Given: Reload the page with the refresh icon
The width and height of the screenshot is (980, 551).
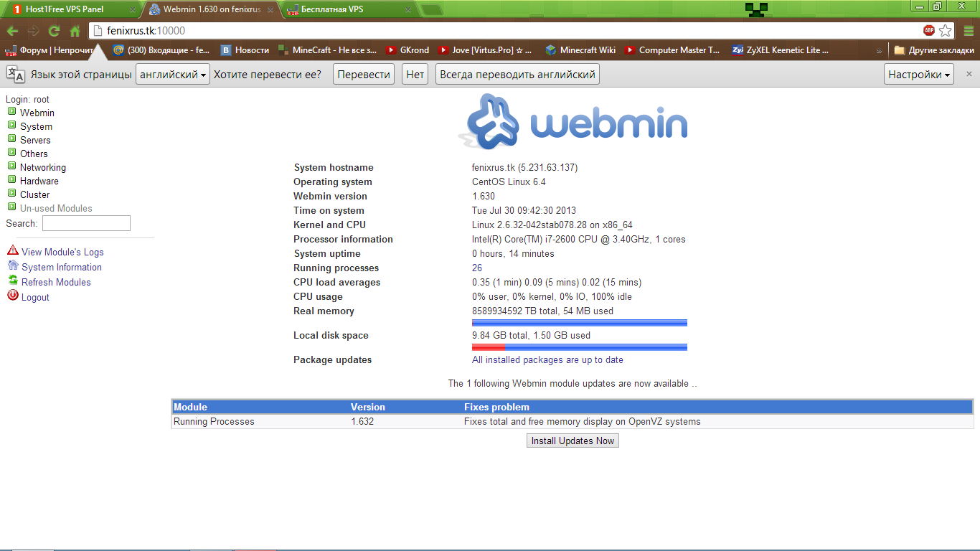Looking at the screenshot, I should [x=54, y=31].
